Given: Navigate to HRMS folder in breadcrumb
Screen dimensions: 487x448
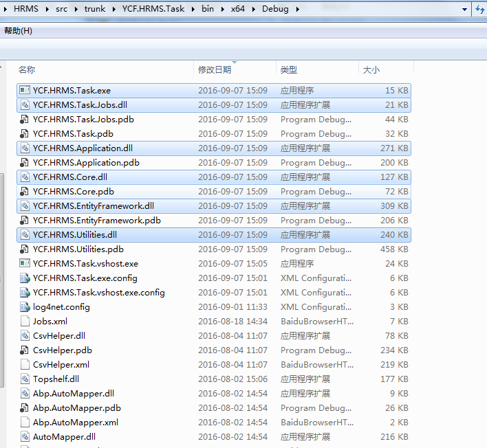Looking at the screenshot, I should [26, 9].
